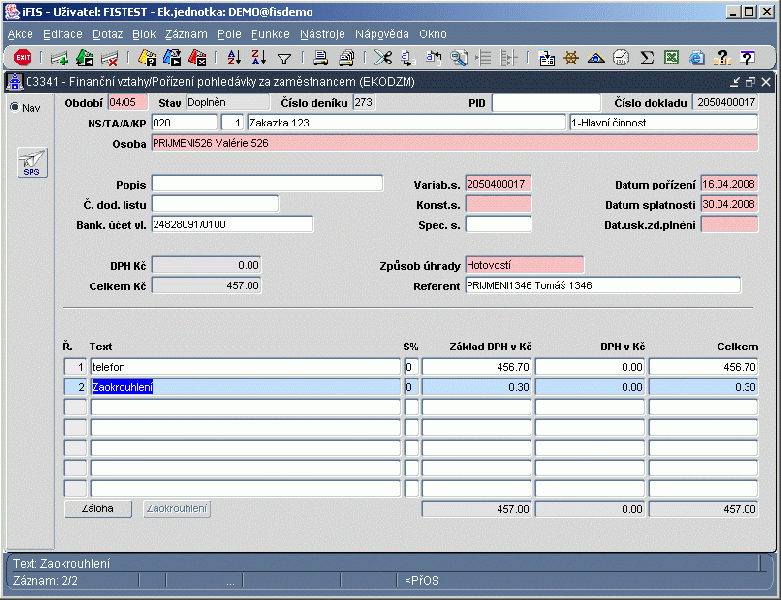Click the red cancel query icon
This screenshot has height=600, width=781.
[197, 58]
